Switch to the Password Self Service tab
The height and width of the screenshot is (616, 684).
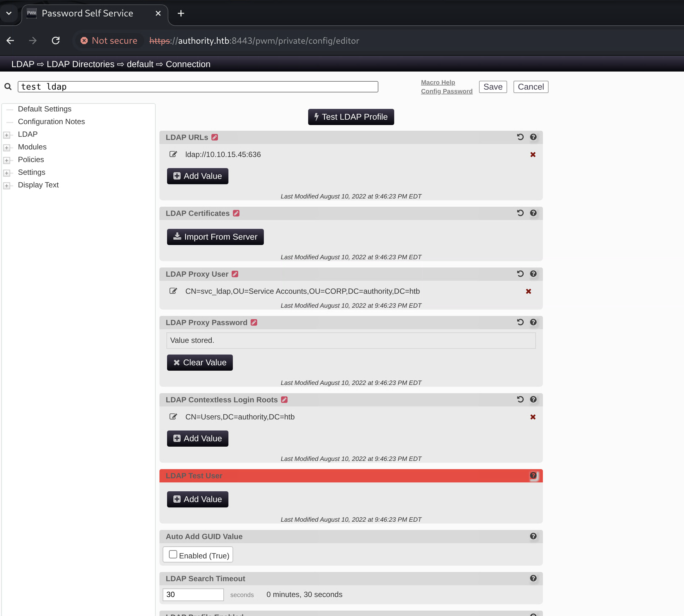click(x=95, y=14)
